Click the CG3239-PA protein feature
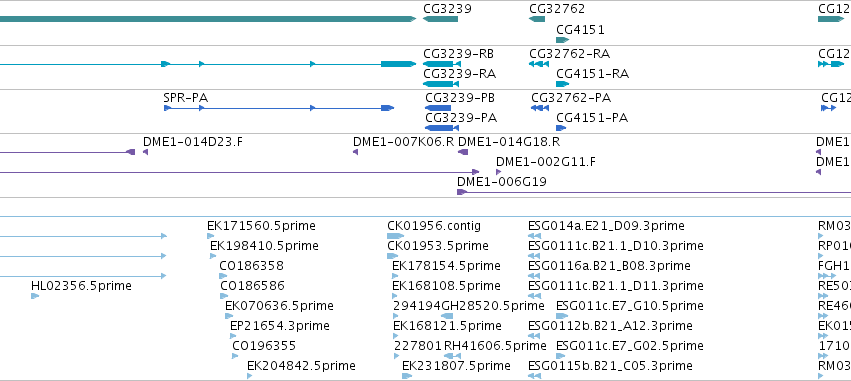 [442, 128]
